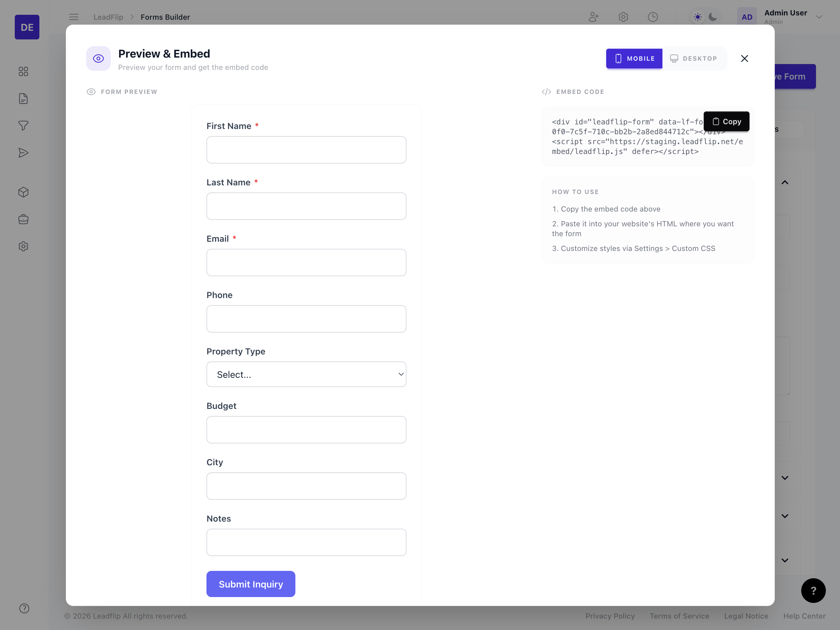Enable dark mode with the moon toggle
The width and height of the screenshot is (840, 630).
point(713,17)
